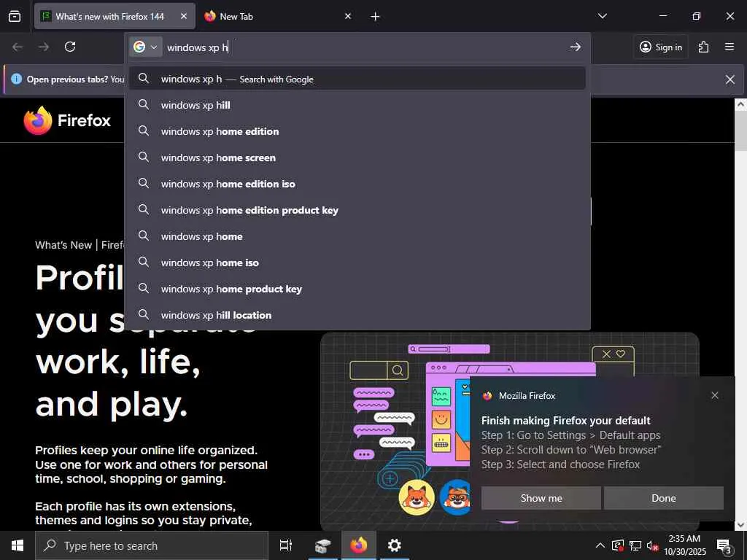This screenshot has width=747, height=560.
Task: Click the Show me button
Action: coord(541,498)
